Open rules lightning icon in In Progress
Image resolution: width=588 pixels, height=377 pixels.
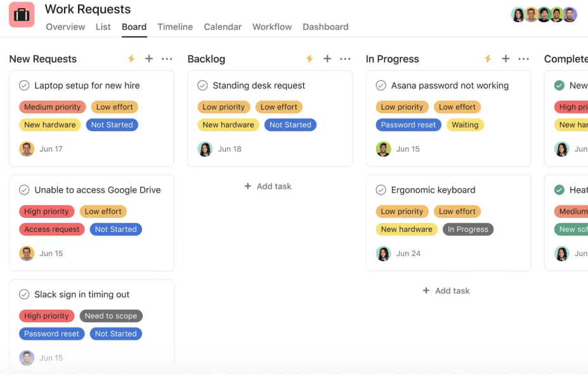pyautogui.click(x=488, y=59)
